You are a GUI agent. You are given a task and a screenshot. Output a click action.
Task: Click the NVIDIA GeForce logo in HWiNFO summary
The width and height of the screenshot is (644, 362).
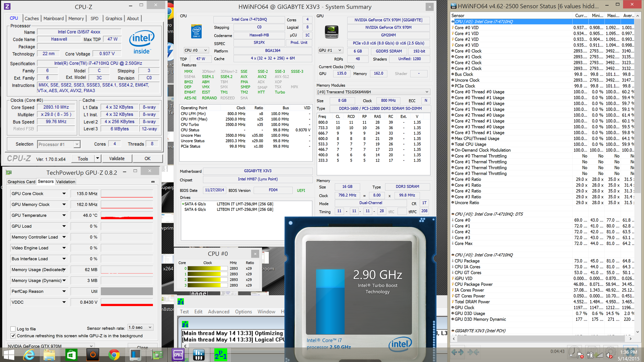332,32
